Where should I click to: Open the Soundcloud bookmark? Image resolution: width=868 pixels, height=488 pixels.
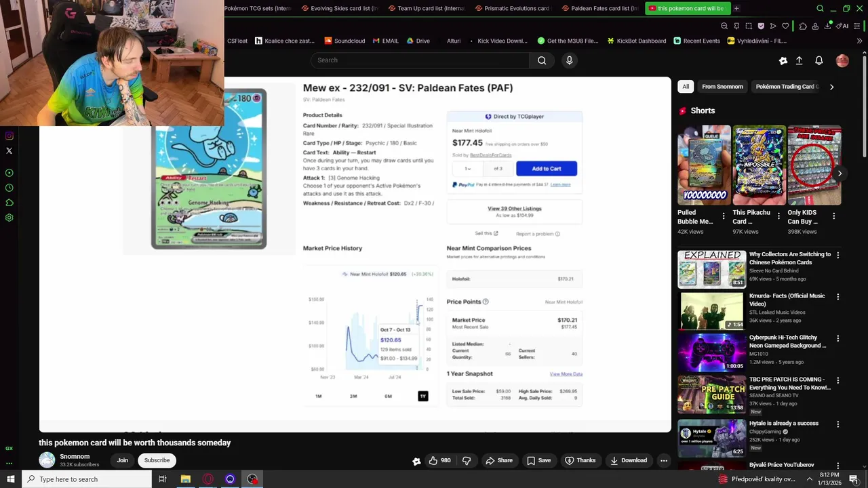tap(344, 41)
